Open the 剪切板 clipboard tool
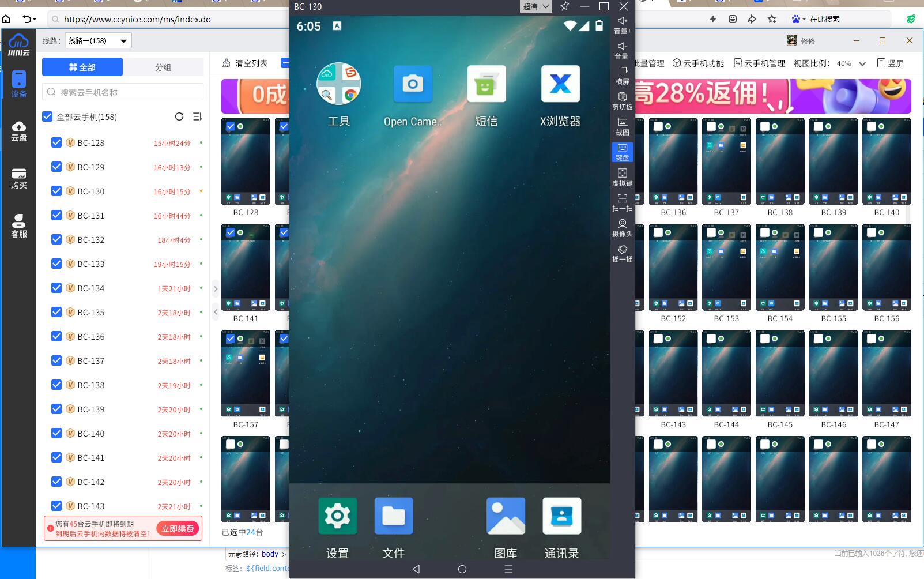 click(x=622, y=101)
